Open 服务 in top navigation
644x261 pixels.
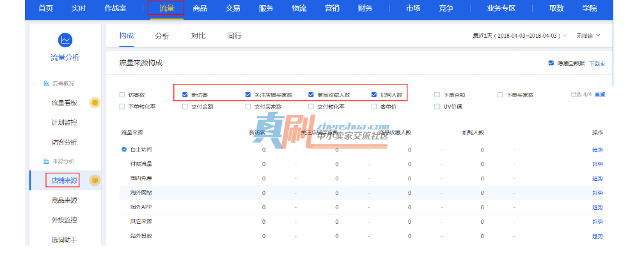pos(266,8)
